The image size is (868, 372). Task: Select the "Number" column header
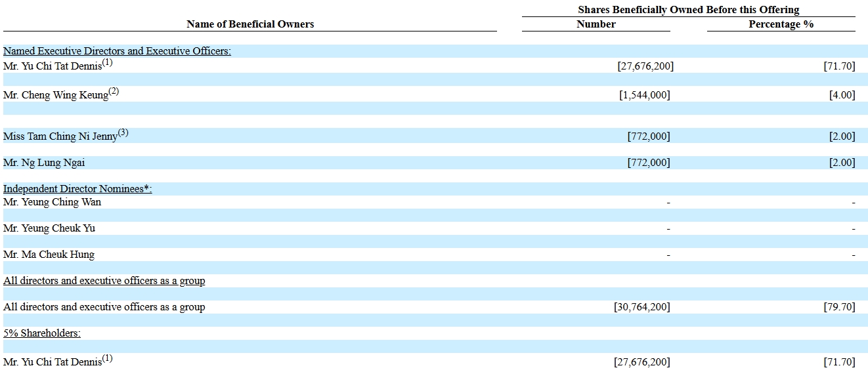pyautogui.click(x=596, y=24)
